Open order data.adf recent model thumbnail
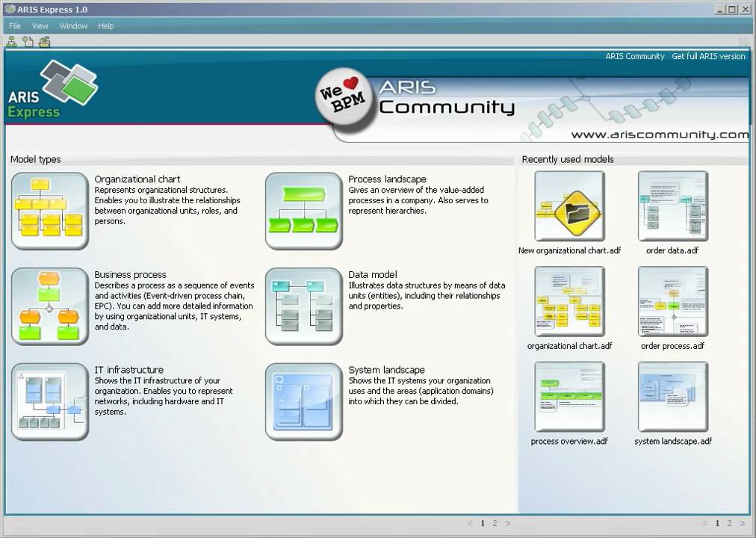This screenshot has height=538, width=756. (x=673, y=206)
